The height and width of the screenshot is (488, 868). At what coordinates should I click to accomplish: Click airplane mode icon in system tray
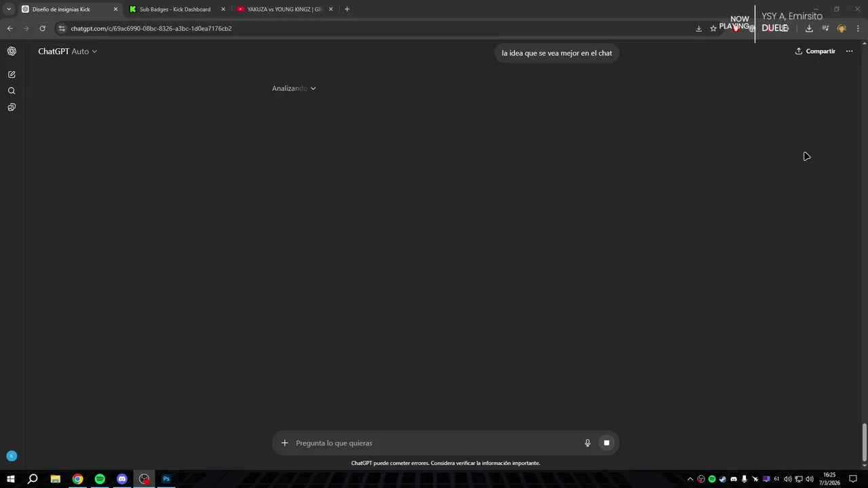pyautogui.click(x=755, y=479)
